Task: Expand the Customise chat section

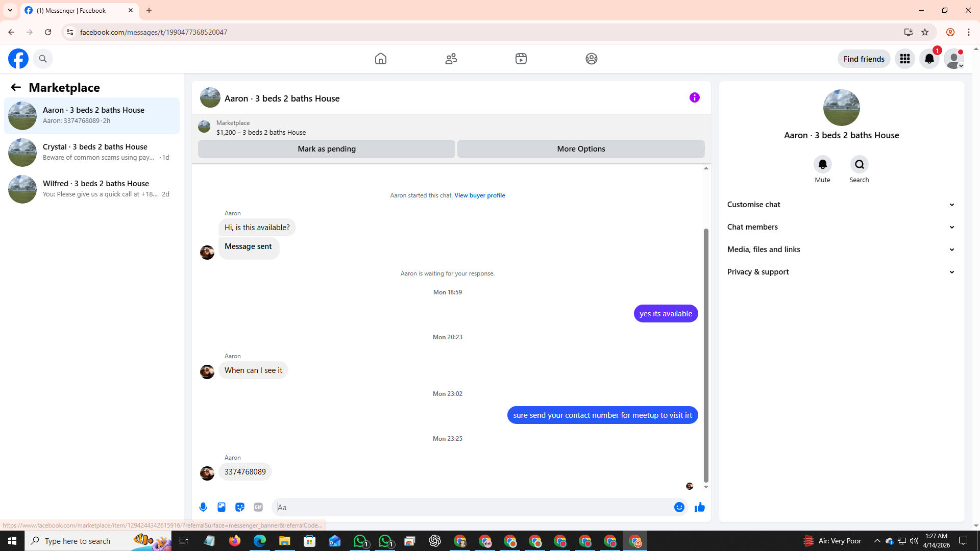Action: [x=841, y=205]
